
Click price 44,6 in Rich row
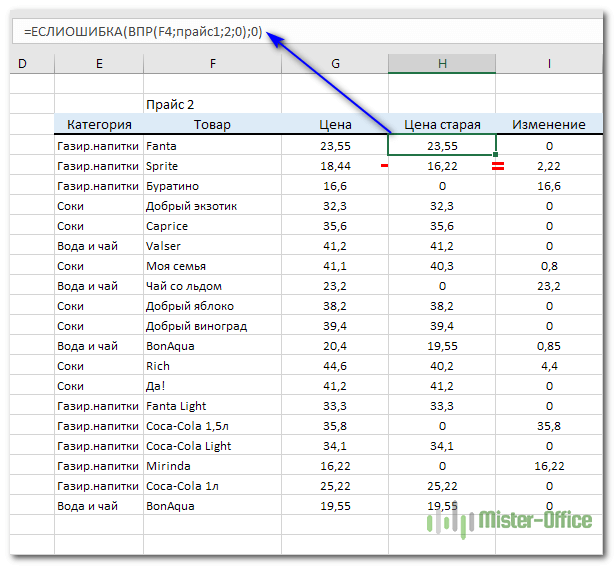coord(335,365)
